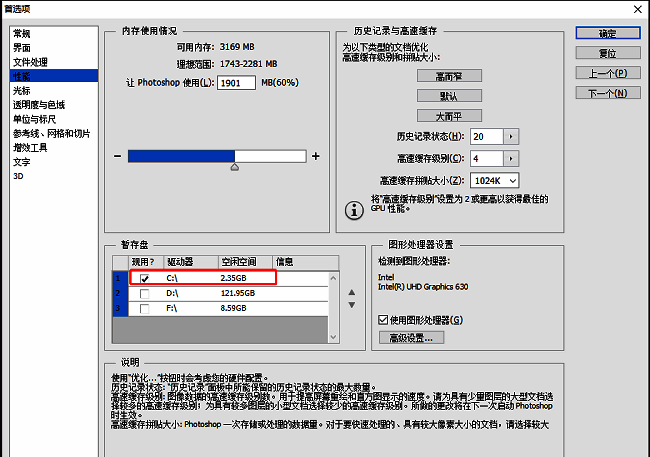Click the info icon near GPU performance note
Screen dimensions: 650x457
(352, 209)
